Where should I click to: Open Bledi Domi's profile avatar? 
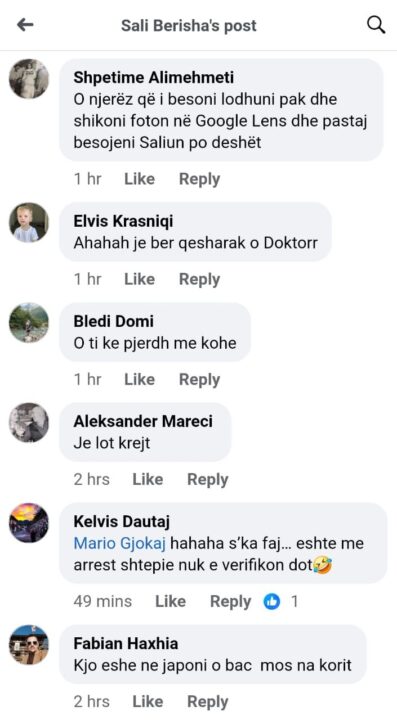click(x=28, y=322)
